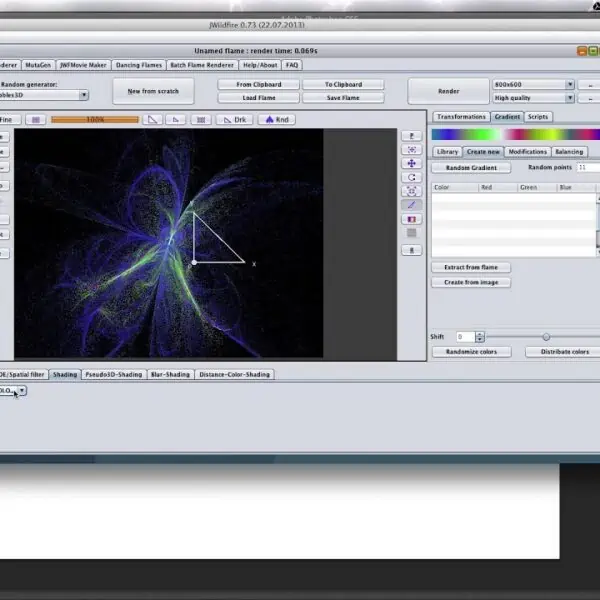This screenshot has height=600, width=600.
Task: Select the Gradient tab
Action: point(507,117)
